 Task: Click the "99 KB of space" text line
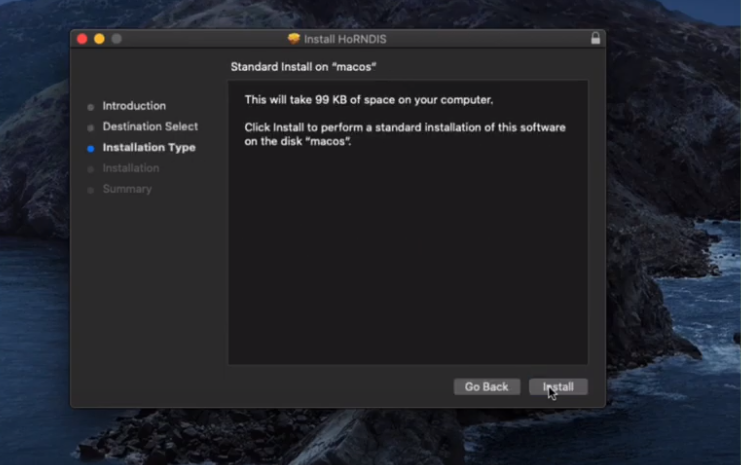369,100
